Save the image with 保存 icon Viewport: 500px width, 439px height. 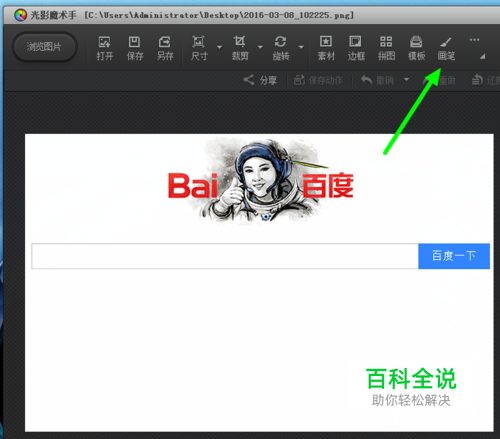pyautogui.click(x=135, y=48)
